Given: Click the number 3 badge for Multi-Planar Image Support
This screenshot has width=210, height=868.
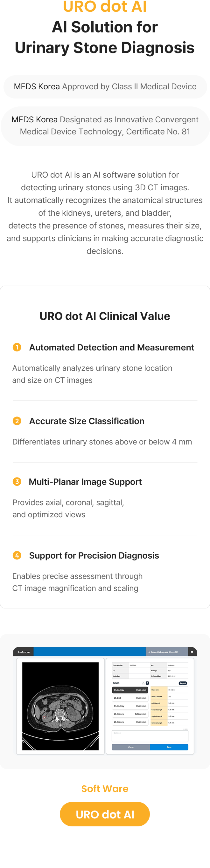Looking at the screenshot, I should coord(17,482).
